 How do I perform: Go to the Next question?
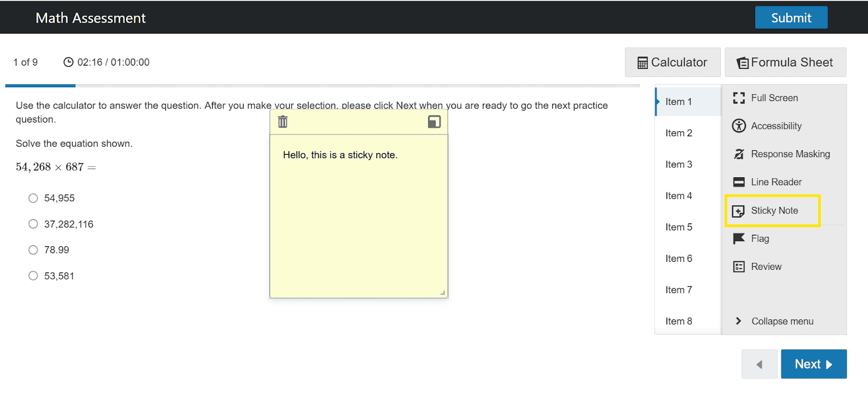(x=813, y=364)
